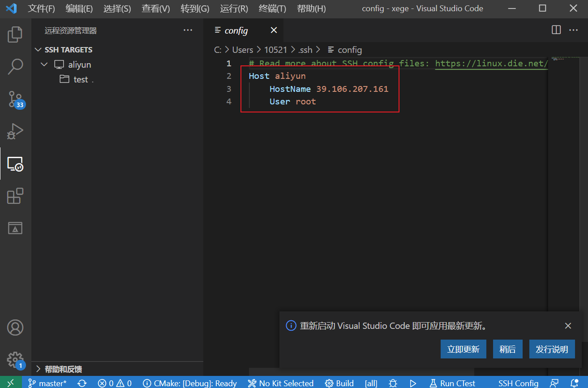Open the Extensions view icon

[x=15, y=196]
